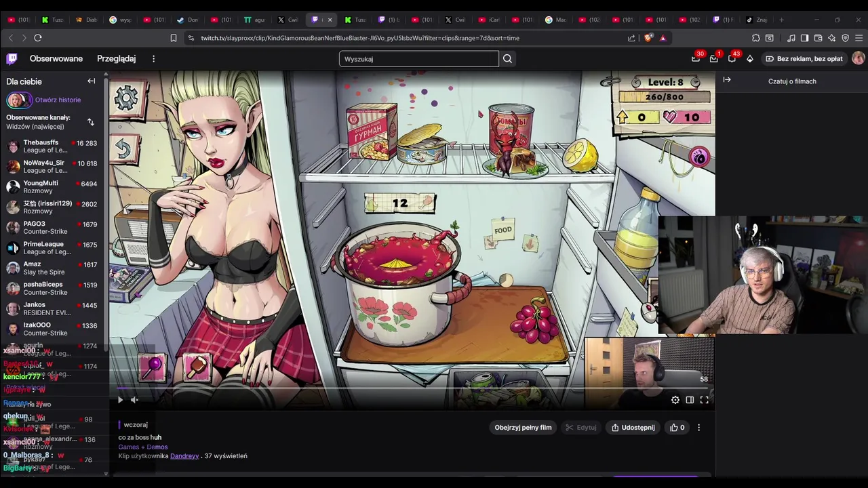Enter fullscreen in clip player
The height and width of the screenshot is (488, 868).
coord(704,400)
